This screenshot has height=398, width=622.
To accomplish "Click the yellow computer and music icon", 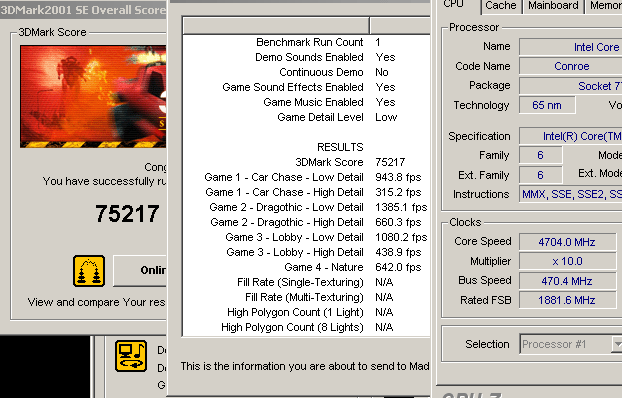I will 131,356.
